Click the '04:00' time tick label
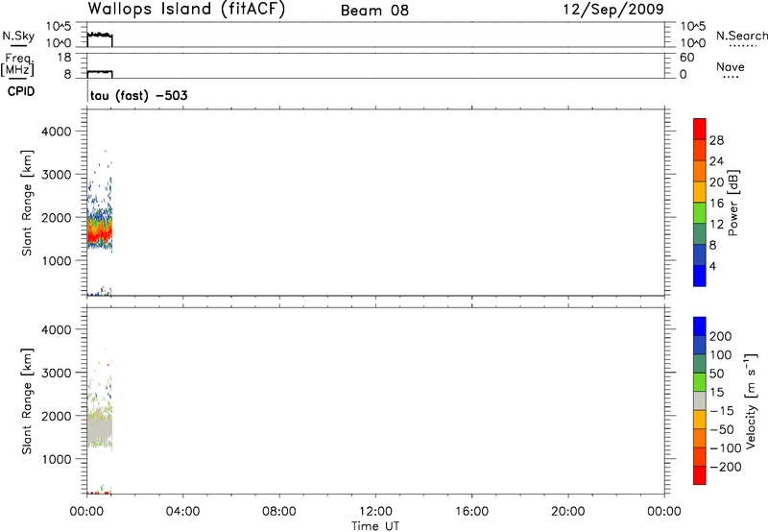 tap(182, 512)
